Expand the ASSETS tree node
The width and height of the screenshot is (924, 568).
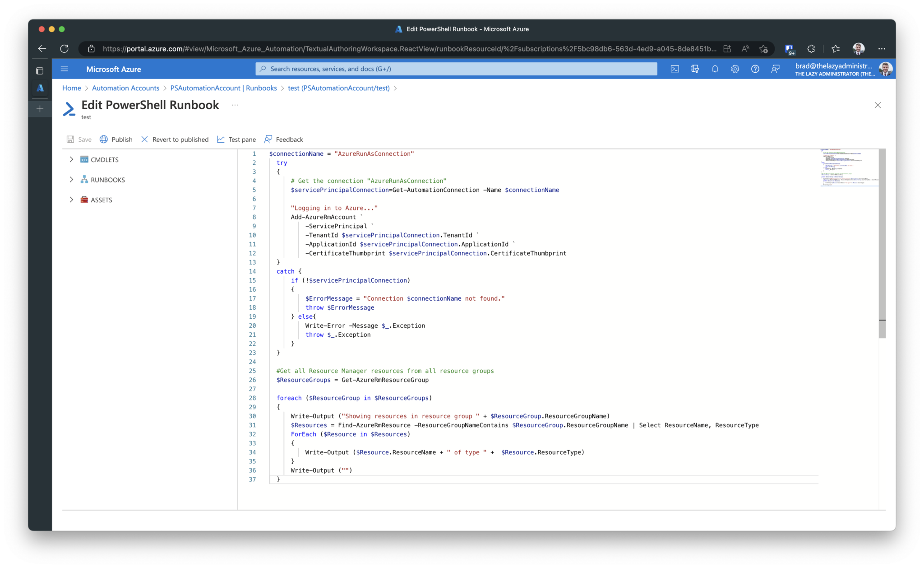click(x=71, y=200)
